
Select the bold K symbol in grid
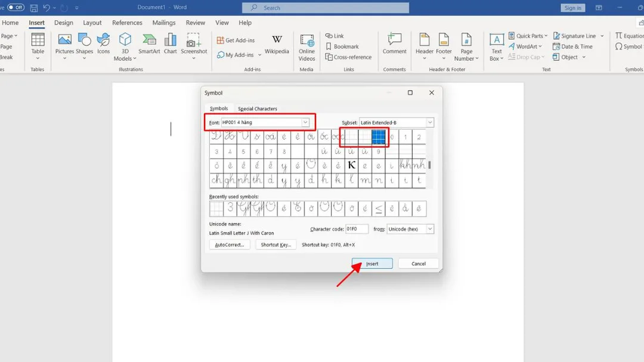351,166
